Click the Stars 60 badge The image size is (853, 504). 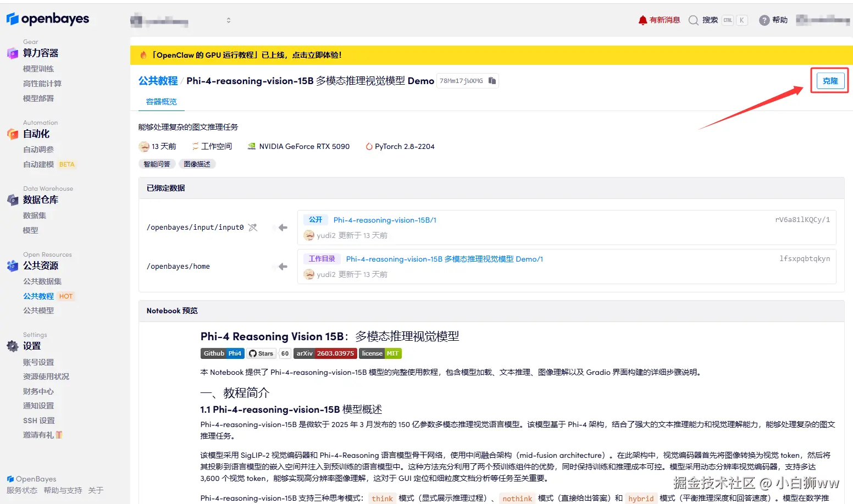(269, 353)
